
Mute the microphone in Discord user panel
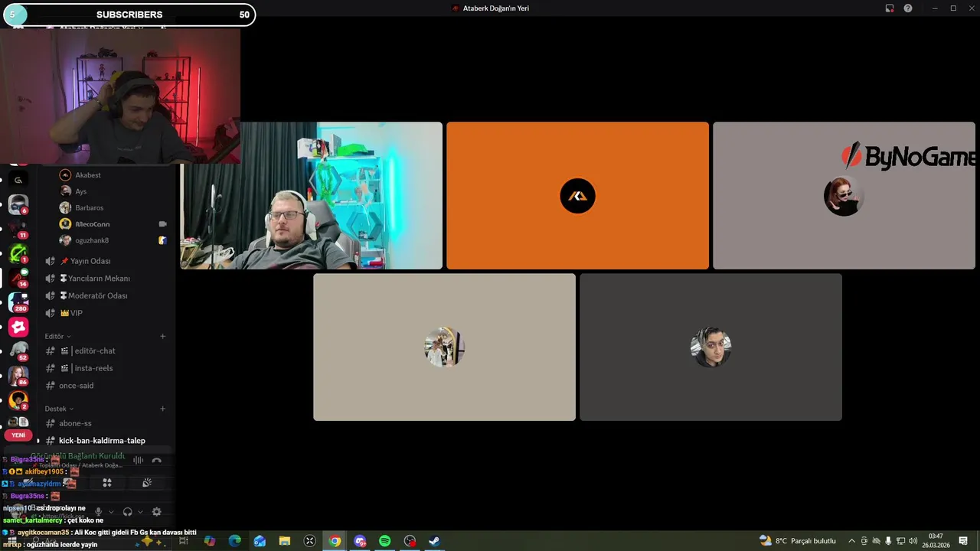tap(98, 511)
